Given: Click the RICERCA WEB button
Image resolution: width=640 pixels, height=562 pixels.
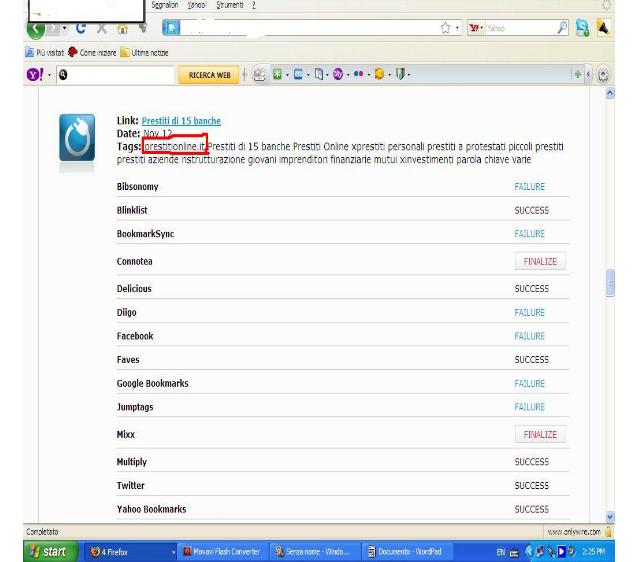Looking at the screenshot, I should 209,75.
